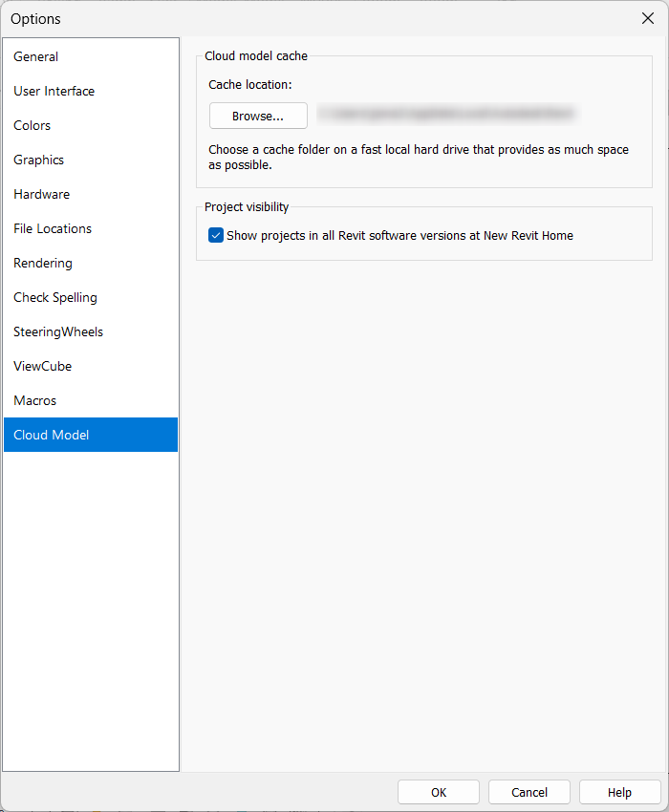This screenshot has height=812, width=669.
Task: Select the Colors category
Action: pyautogui.click(x=91, y=125)
